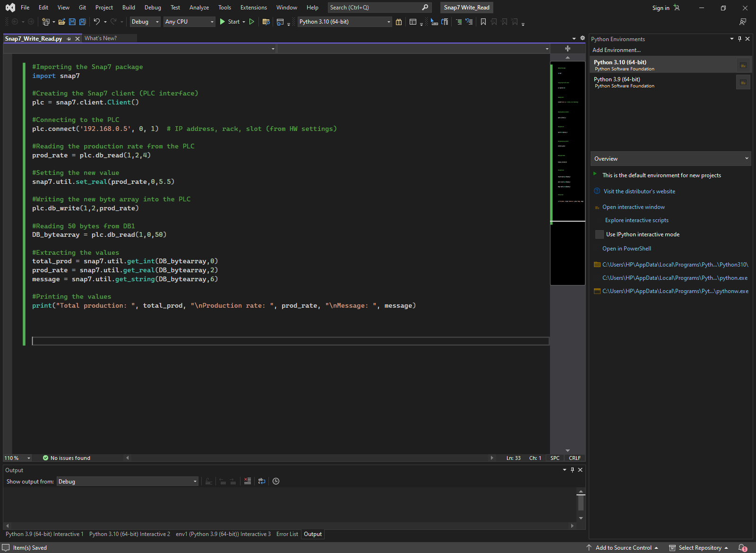Click the Undo arrow icon

click(97, 22)
